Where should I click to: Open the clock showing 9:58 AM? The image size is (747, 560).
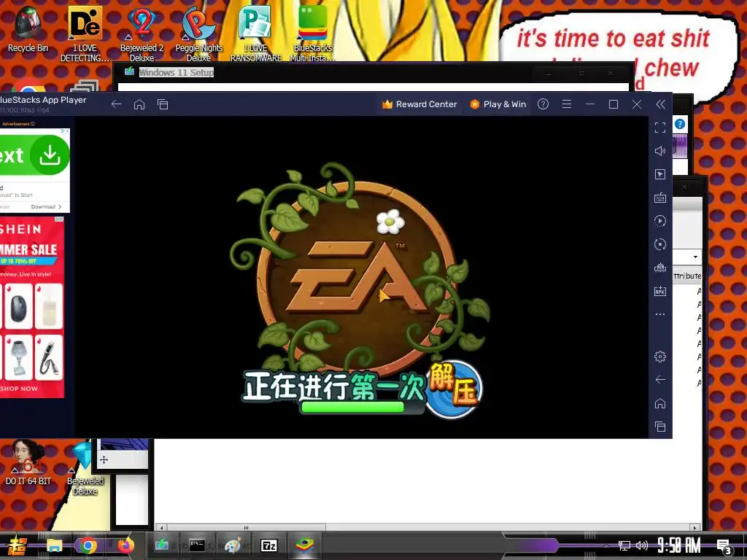pos(679,545)
